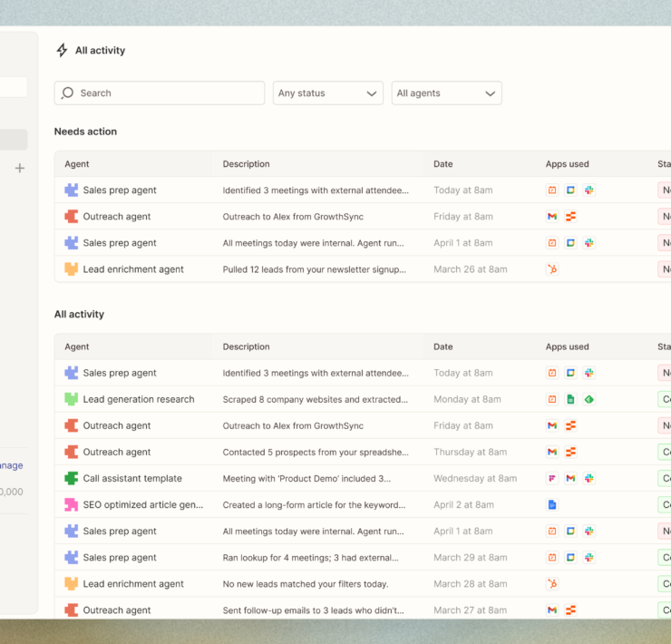The image size is (671, 644).
Task: Select the March 28 Lead enrichment agent row
Action: pos(133,584)
